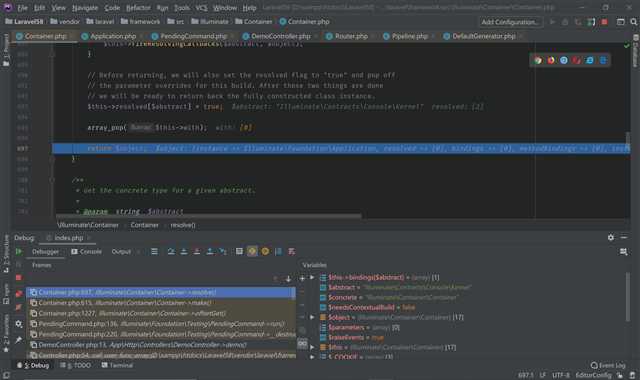Move to next frame with down arrow
The width and height of the screenshot is (640, 380).
(288, 279)
